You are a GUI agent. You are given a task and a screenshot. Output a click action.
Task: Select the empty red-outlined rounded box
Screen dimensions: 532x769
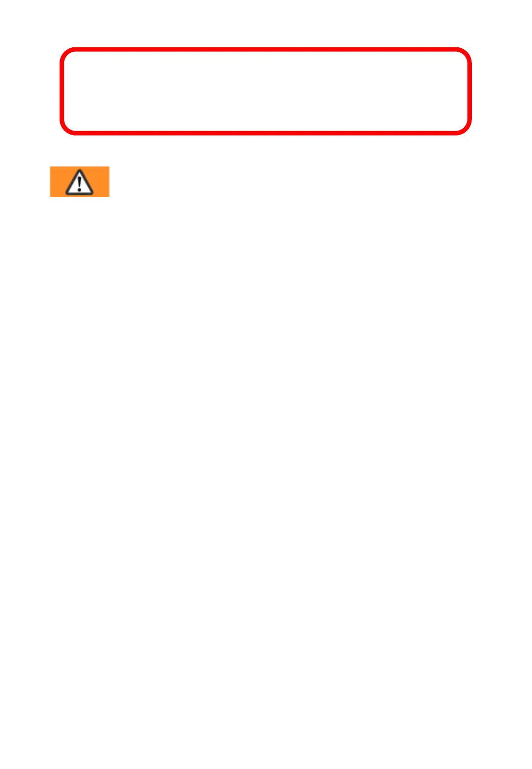[x=266, y=91]
